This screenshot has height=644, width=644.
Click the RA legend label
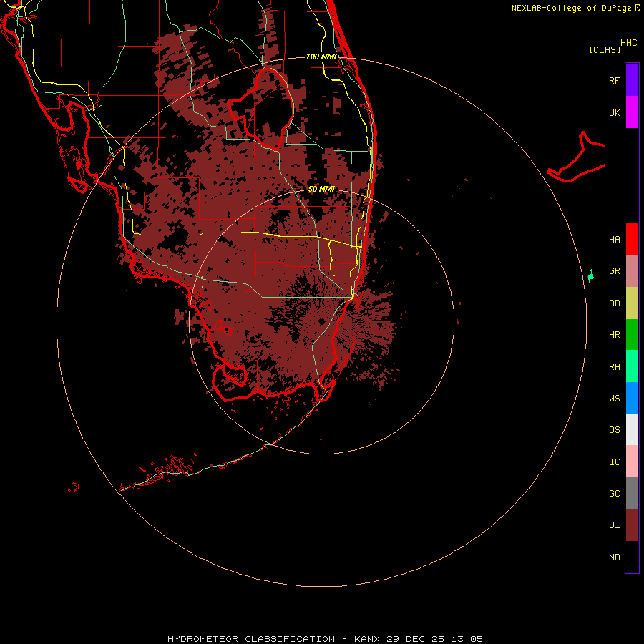(x=614, y=367)
